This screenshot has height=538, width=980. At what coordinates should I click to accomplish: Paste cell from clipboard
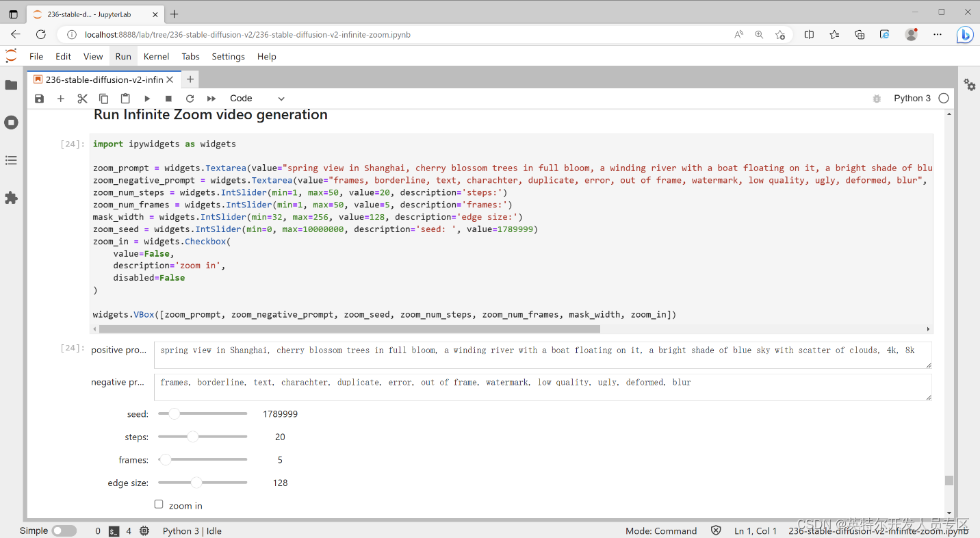pos(125,99)
